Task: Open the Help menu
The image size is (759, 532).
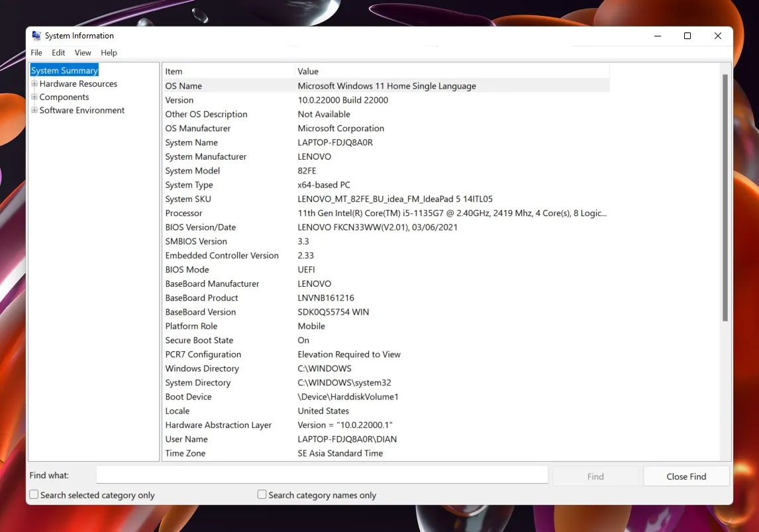Action: pos(109,53)
